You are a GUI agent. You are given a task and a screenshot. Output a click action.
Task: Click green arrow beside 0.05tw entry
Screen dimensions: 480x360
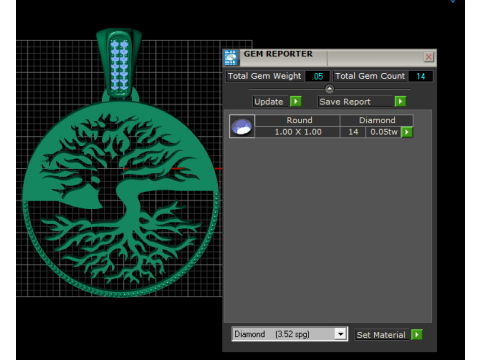click(x=407, y=132)
